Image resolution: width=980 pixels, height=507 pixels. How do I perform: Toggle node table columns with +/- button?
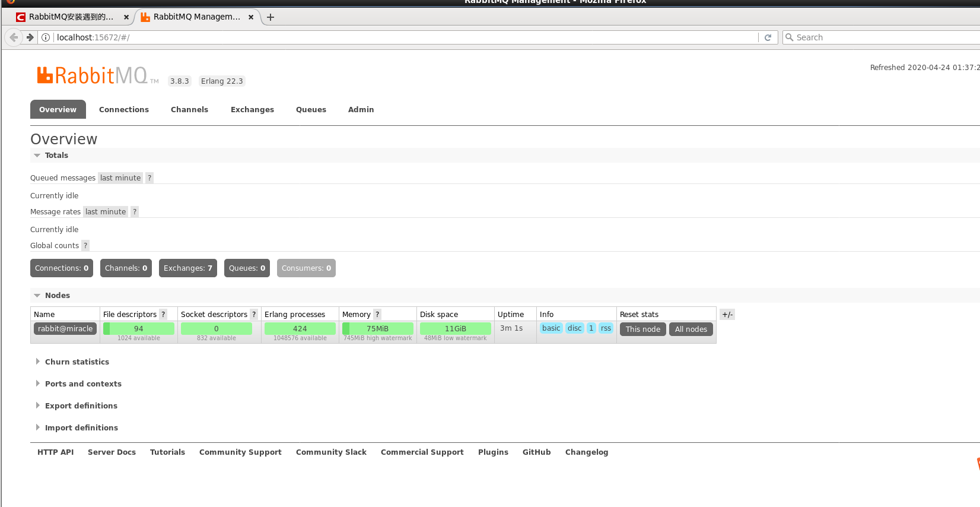[x=727, y=315]
